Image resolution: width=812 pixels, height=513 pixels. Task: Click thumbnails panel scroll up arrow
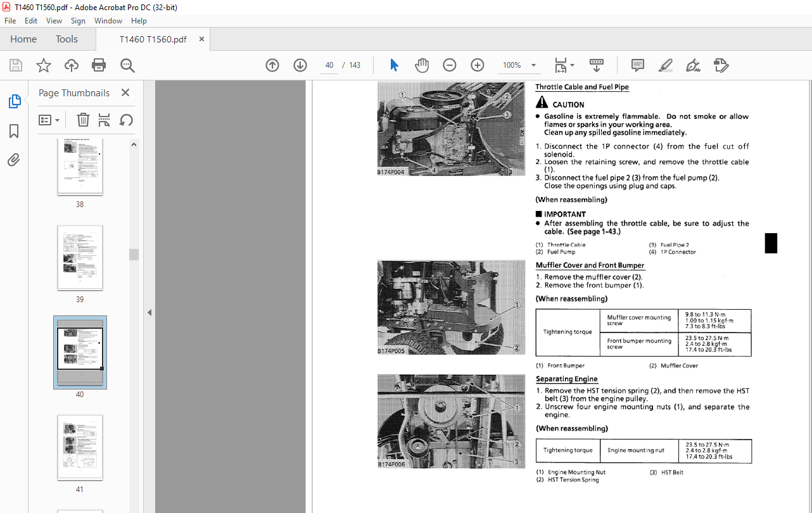pos(134,144)
